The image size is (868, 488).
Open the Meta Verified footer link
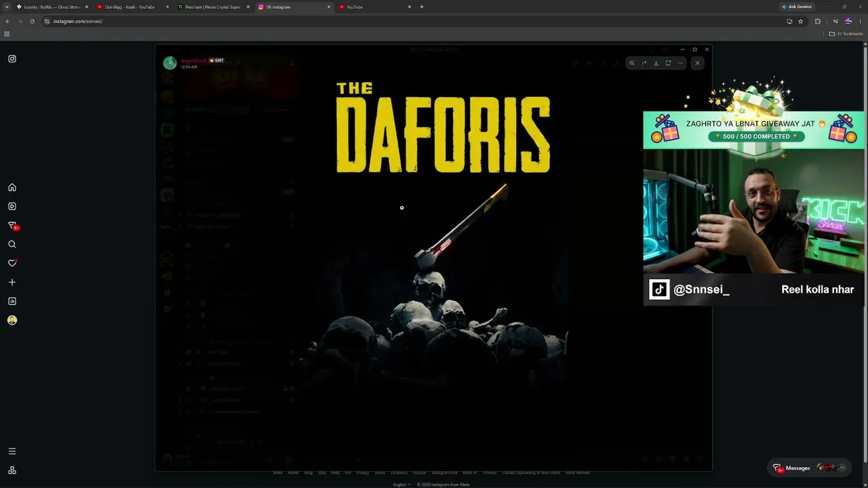[578, 472]
